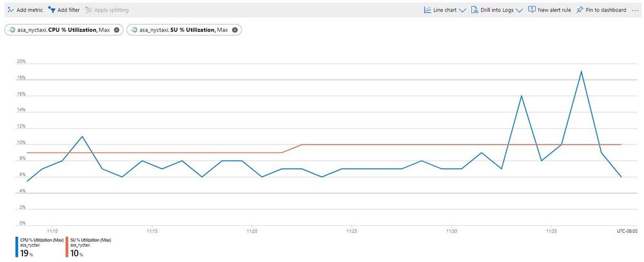Screen dimensions: 644x262
Task: Expand the Drill into Logs dropdown chevron
Action: tap(519, 10)
